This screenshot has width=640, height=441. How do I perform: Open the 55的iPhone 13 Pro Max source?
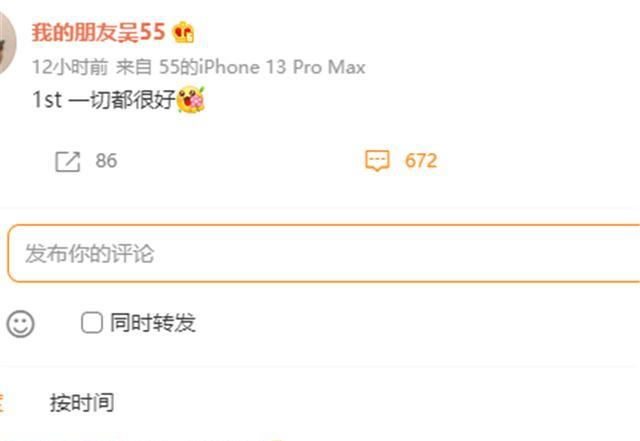pos(262,67)
